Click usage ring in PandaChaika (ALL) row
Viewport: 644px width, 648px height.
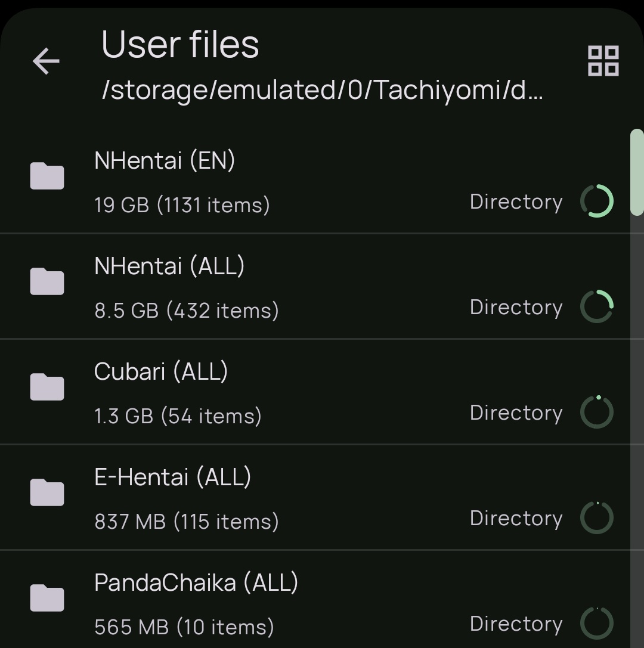[x=597, y=623]
